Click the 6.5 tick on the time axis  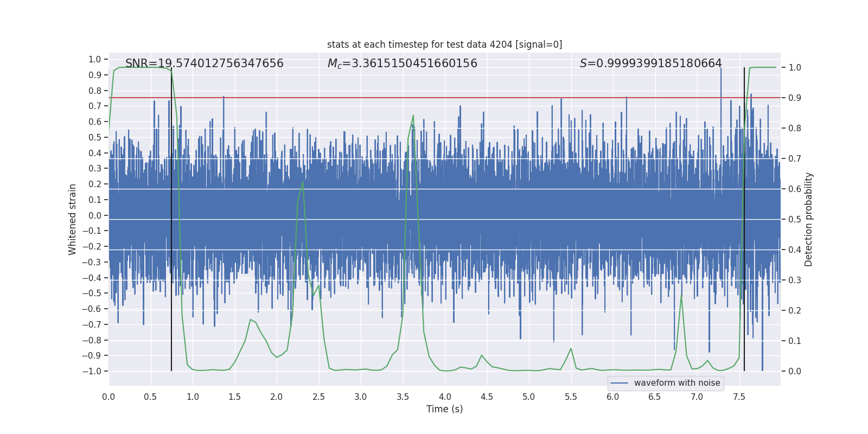pyautogui.click(x=655, y=397)
